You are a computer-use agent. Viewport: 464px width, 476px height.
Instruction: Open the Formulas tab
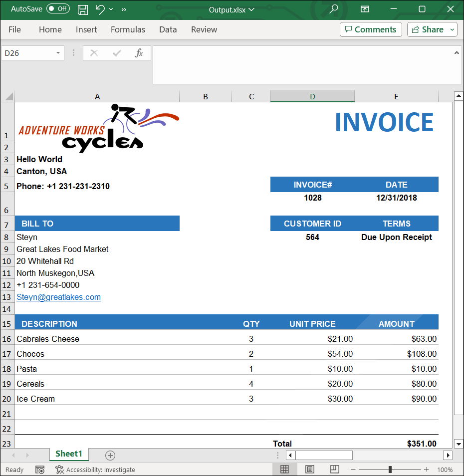point(128,29)
